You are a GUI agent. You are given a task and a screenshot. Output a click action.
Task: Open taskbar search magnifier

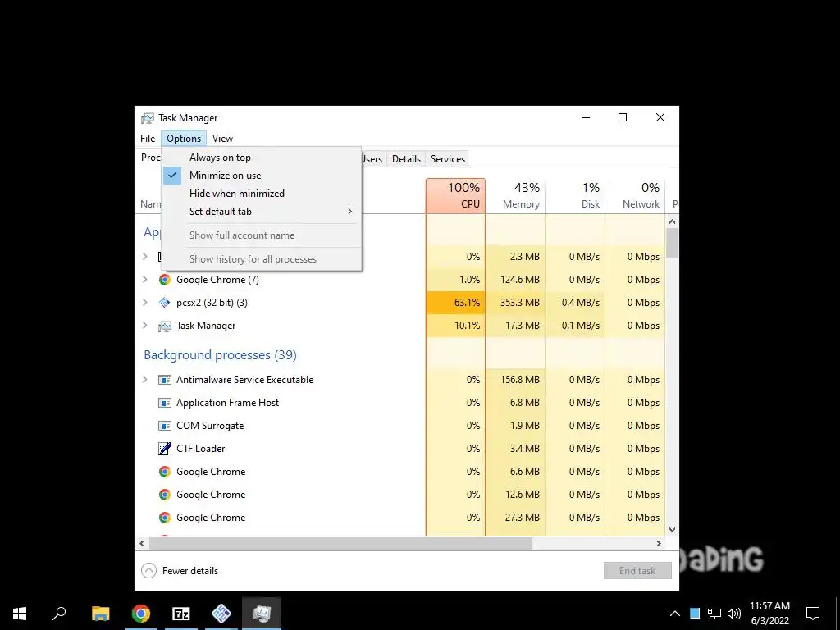pyautogui.click(x=59, y=614)
